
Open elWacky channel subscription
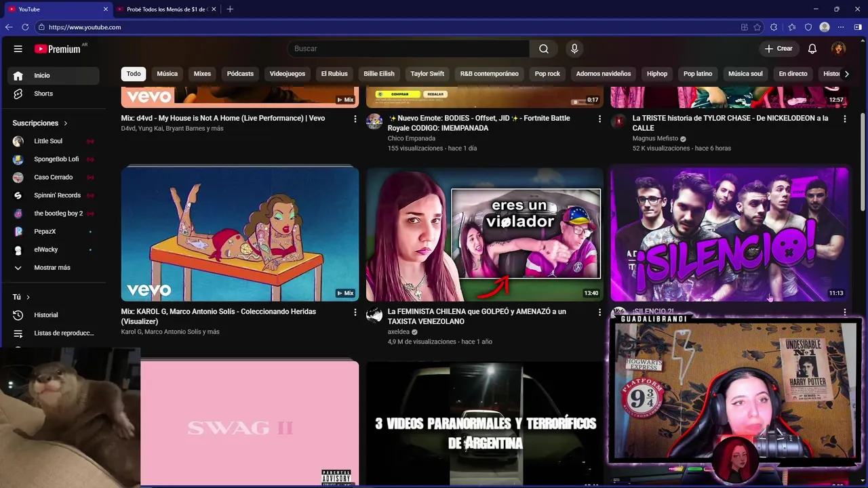[x=54, y=249]
